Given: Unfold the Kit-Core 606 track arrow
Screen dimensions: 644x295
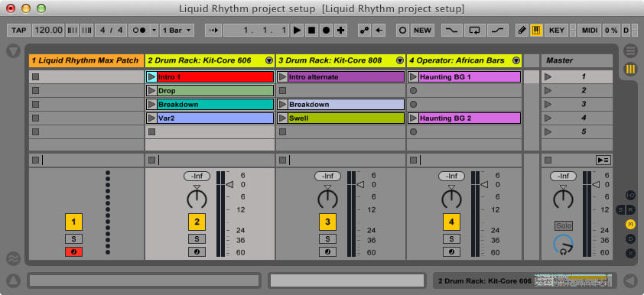Looking at the screenshot, I should 269,60.
